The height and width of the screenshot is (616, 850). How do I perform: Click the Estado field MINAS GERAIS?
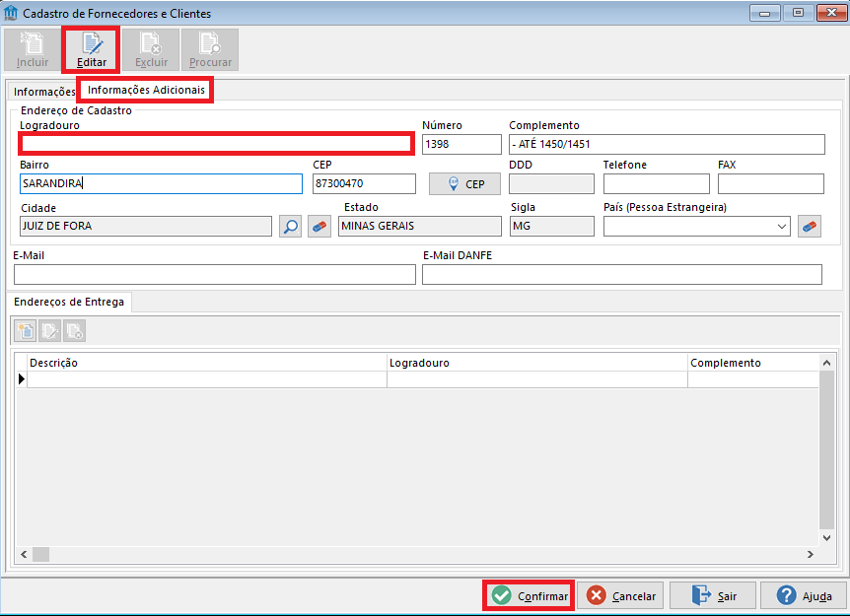(420, 226)
